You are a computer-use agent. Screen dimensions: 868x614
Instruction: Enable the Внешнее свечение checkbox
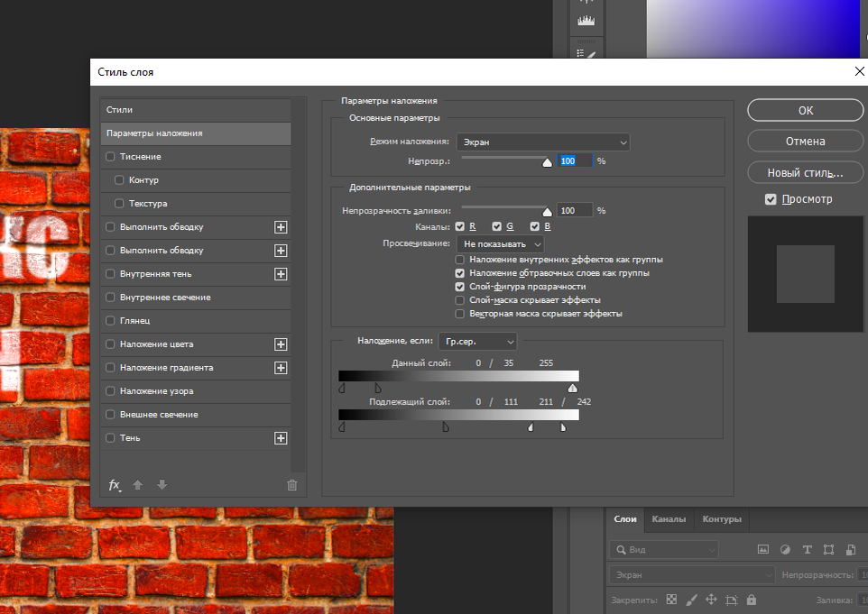(110, 415)
